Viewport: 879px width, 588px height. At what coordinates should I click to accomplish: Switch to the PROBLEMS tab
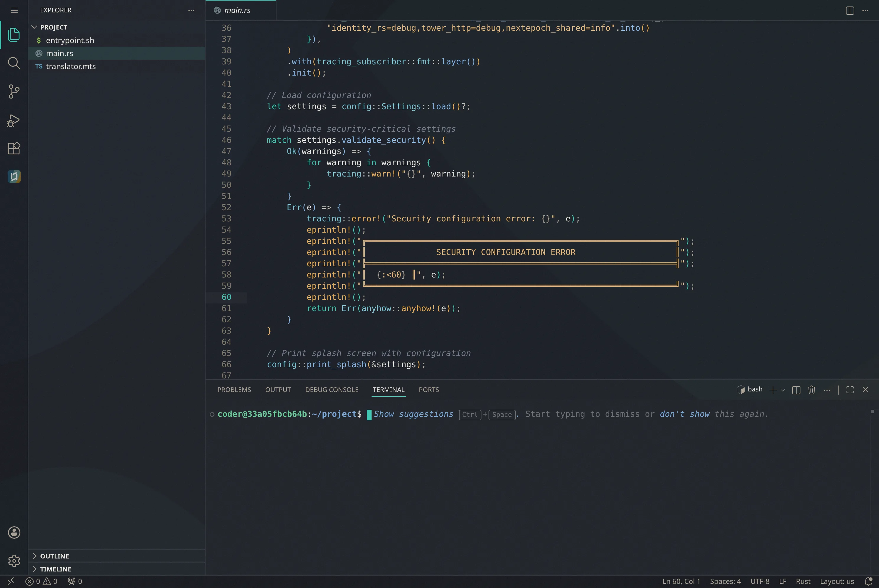coord(234,390)
